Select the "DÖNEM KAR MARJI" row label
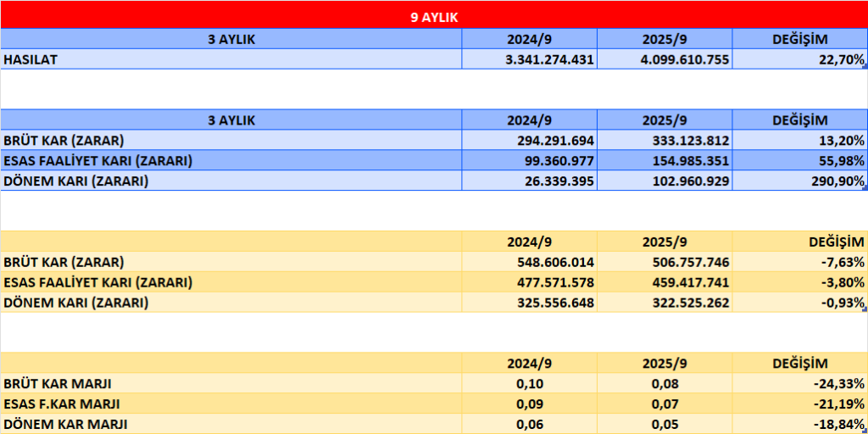 pos(231,424)
